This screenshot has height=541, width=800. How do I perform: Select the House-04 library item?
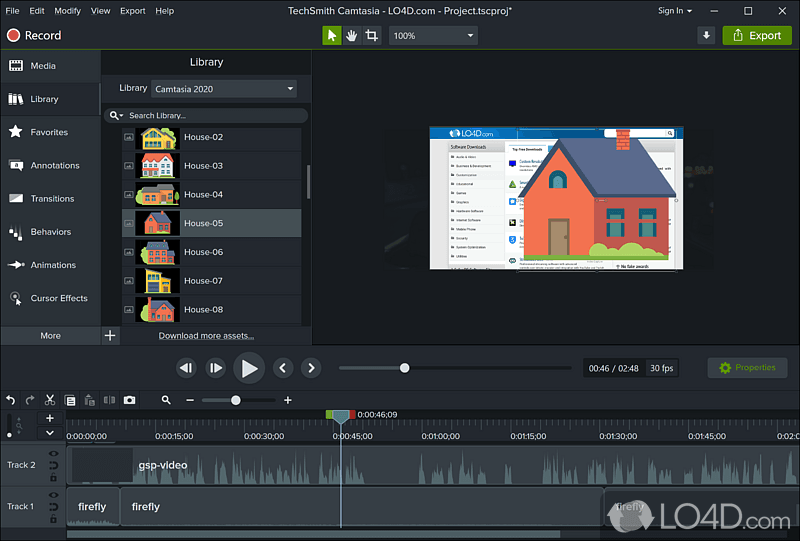point(211,194)
